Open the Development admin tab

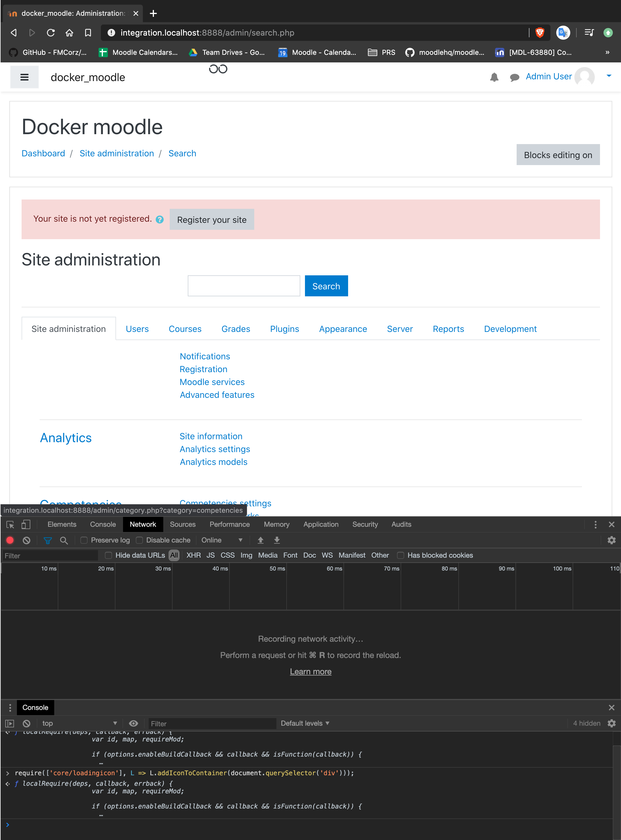tap(510, 329)
